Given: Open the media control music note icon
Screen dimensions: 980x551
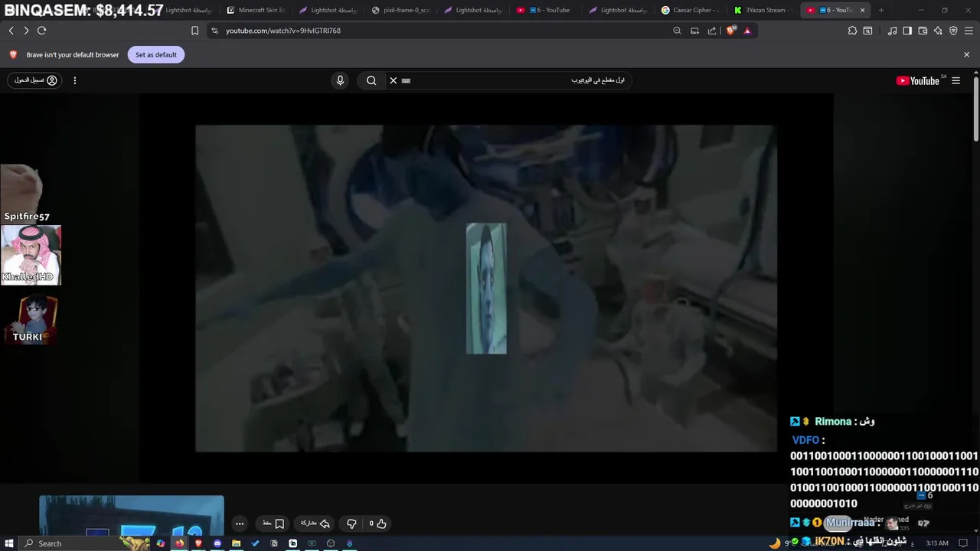Looking at the screenshot, I should coord(892,31).
